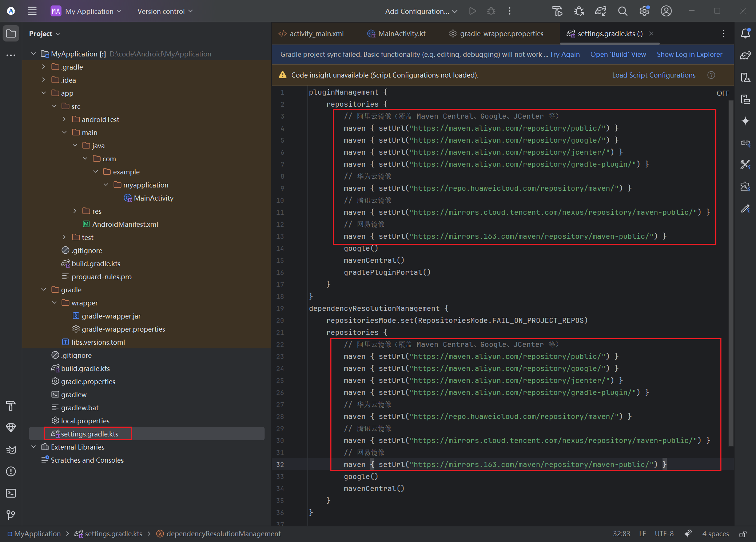Screen dimensions: 756x542
Task: Open the Terminal tool window
Action: (11, 493)
